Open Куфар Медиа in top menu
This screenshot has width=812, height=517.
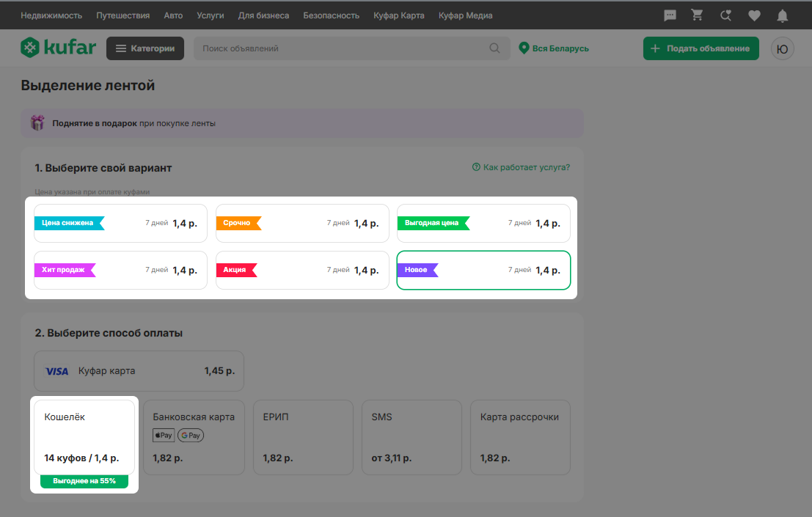tap(466, 15)
